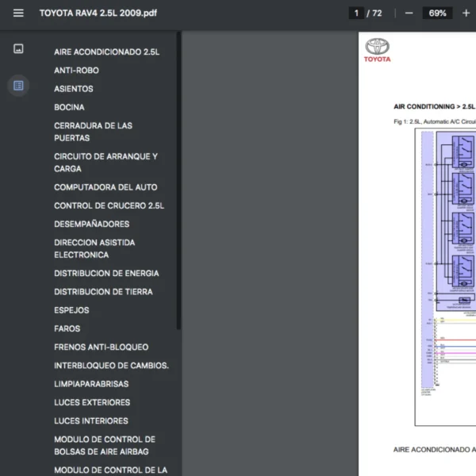Viewport: 476px width, 476px height.
Task: Edit the current page number field
Action: click(x=356, y=13)
